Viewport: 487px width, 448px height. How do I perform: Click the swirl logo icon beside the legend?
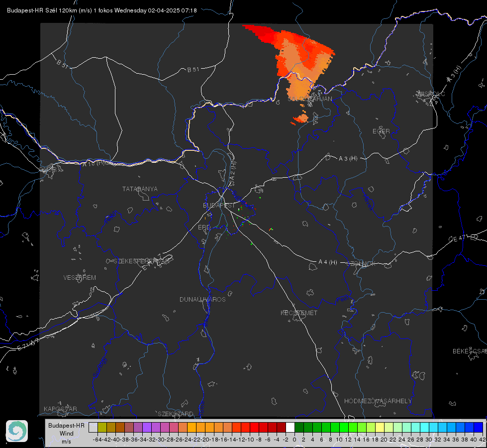click(x=17, y=431)
